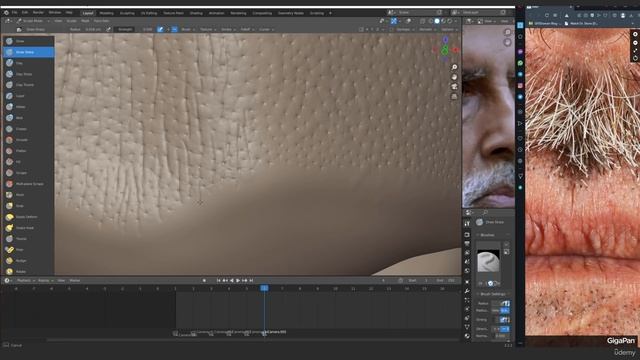This screenshot has width=640, height=360.
Task: Select the Fill brush tool
Action: point(28,162)
